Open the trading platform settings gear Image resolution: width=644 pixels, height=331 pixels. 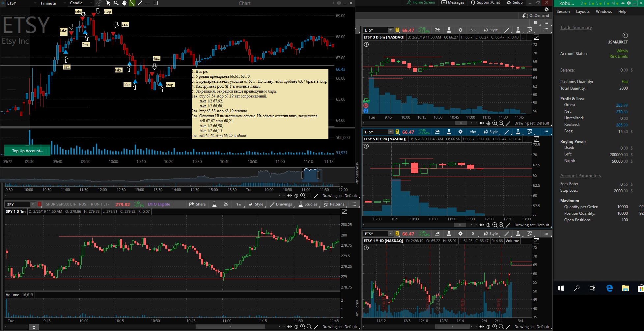pos(629,3)
